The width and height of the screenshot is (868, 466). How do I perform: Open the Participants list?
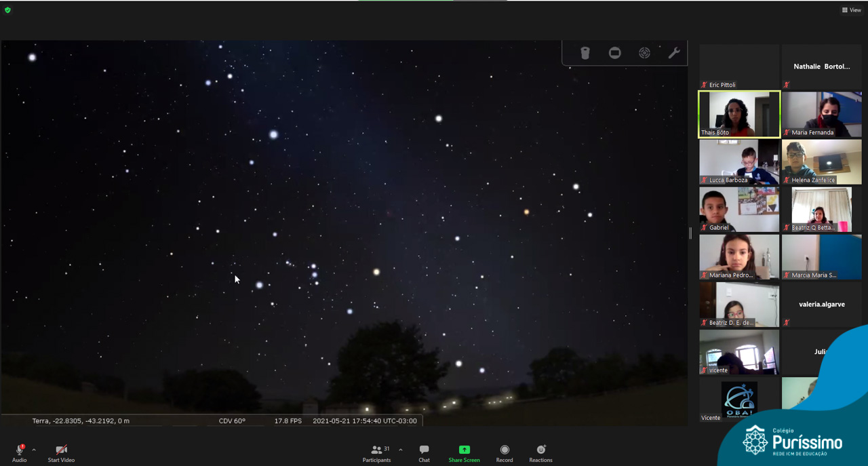pyautogui.click(x=377, y=453)
